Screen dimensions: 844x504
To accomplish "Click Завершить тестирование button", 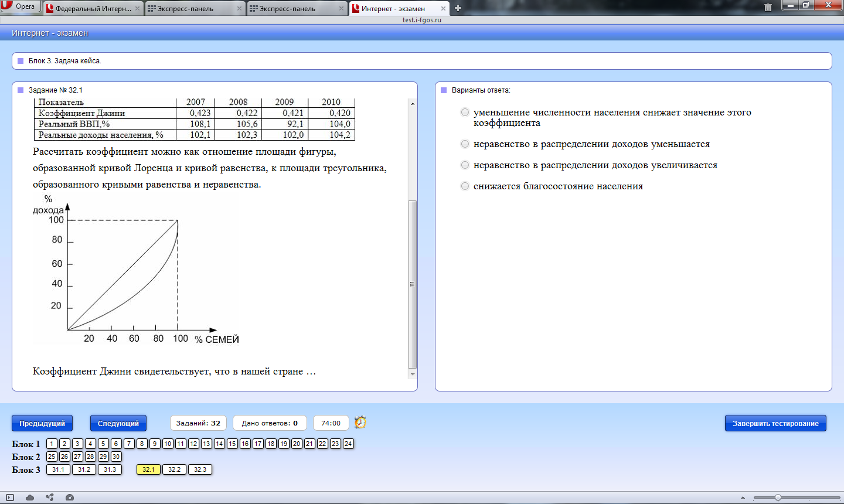I will point(775,423).
